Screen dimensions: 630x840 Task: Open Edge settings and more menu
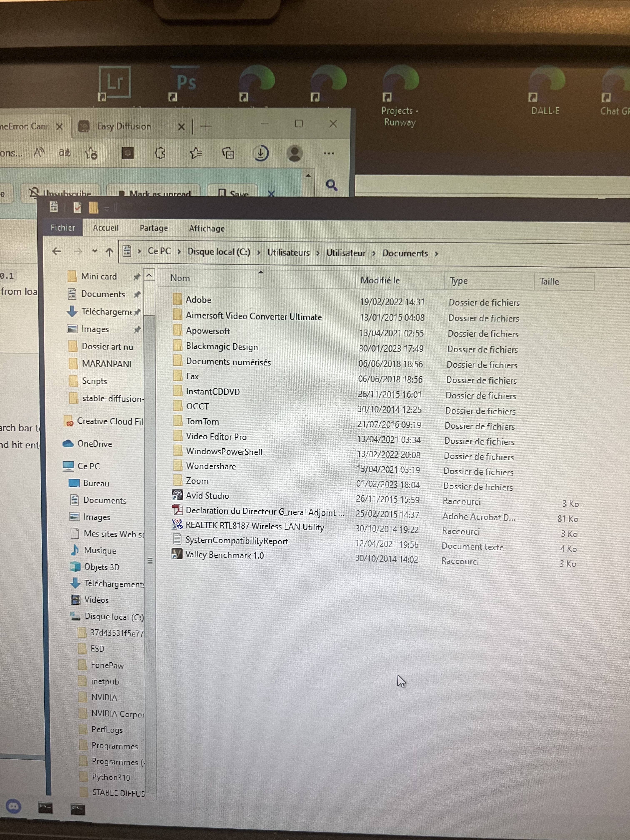[x=329, y=153]
